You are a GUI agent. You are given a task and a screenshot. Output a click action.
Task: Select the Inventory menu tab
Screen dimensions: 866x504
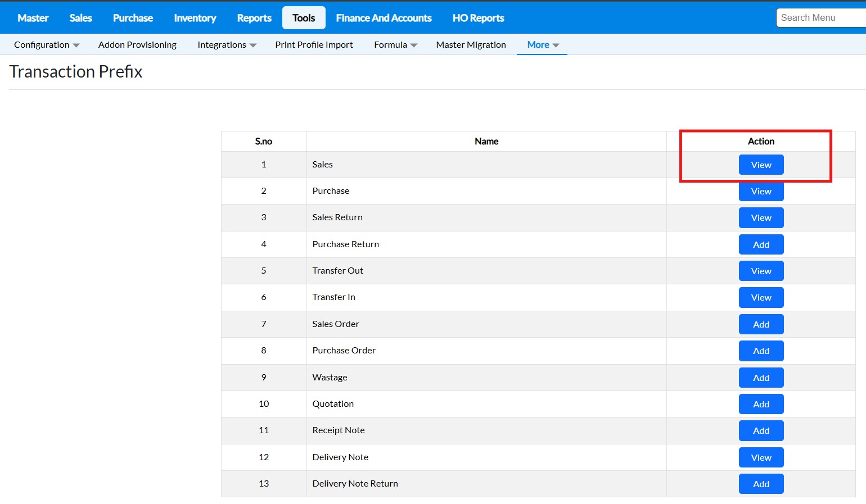(195, 18)
